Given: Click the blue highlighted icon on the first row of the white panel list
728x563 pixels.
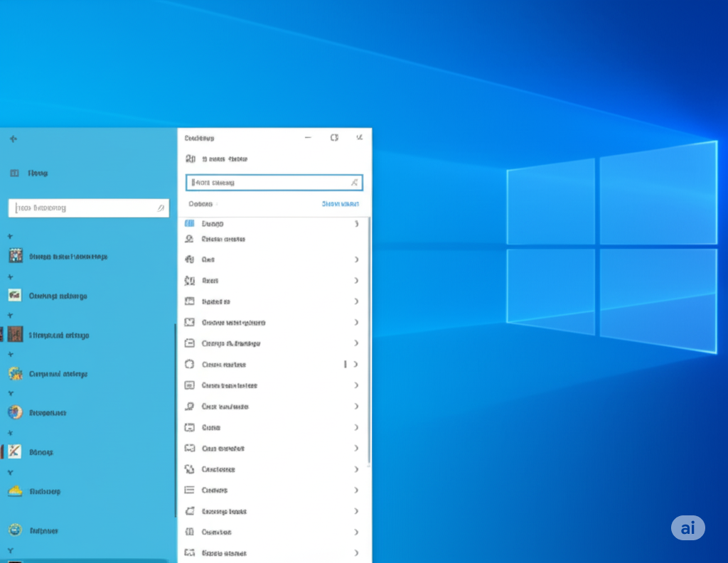Looking at the screenshot, I should pyautogui.click(x=189, y=223).
